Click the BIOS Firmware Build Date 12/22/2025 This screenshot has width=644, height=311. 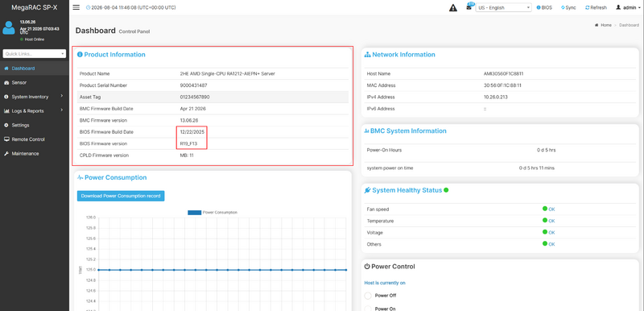[192, 132]
